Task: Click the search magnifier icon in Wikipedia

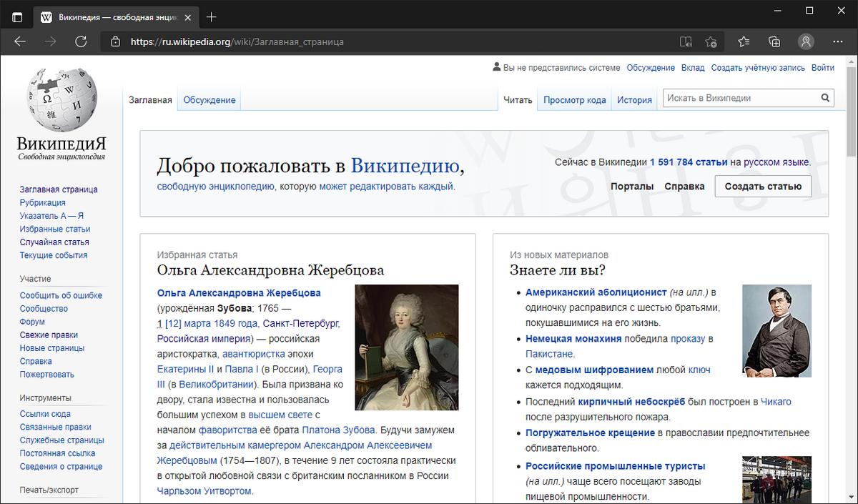Action: 825,98
